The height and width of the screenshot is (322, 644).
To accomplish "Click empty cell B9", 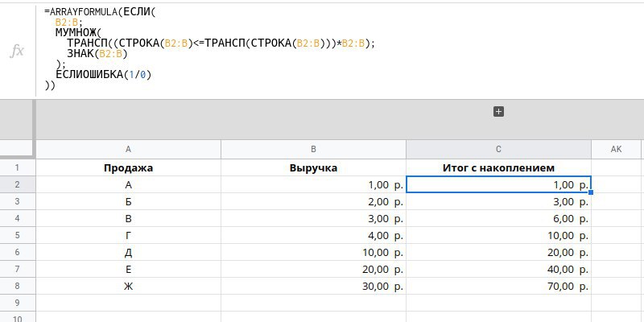I will pyautogui.click(x=313, y=303).
